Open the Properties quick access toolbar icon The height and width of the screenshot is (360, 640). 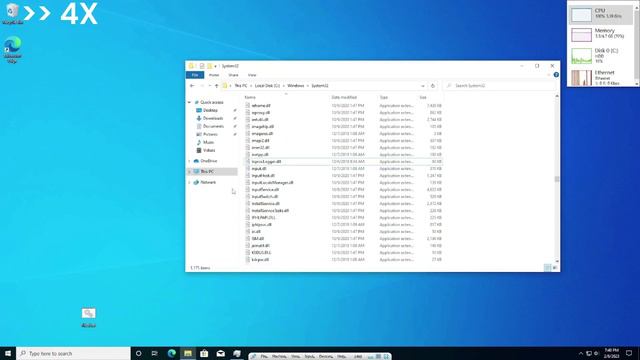(202, 66)
